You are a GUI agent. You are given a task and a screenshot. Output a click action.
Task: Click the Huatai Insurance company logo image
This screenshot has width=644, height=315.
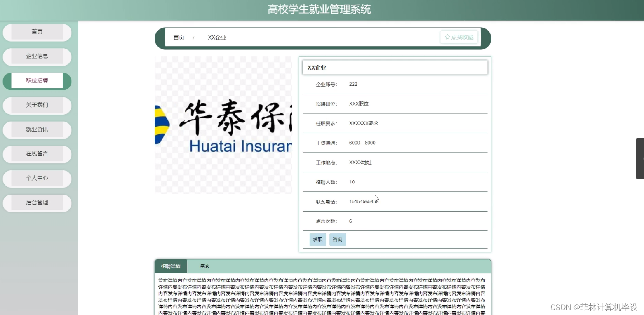pos(223,125)
